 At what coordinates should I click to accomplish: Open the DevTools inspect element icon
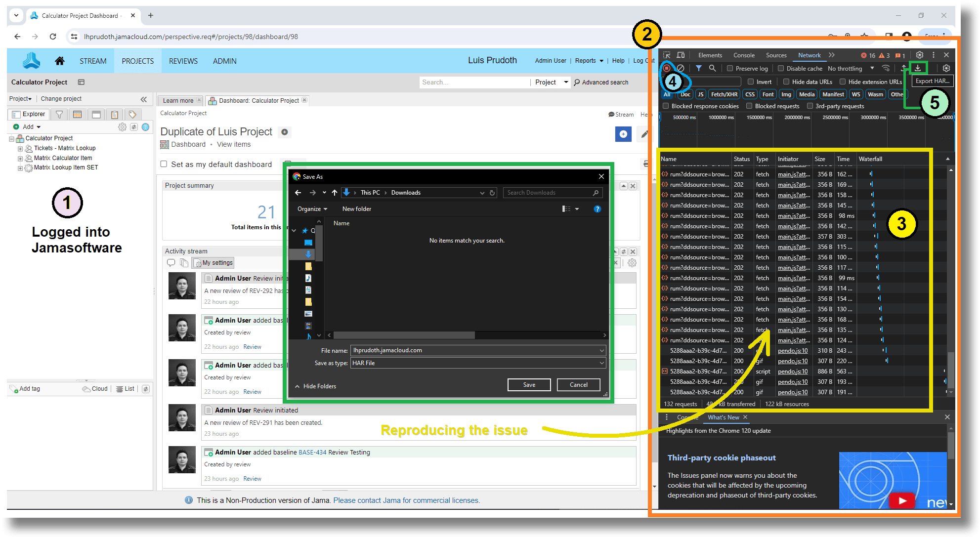point(666,55)
